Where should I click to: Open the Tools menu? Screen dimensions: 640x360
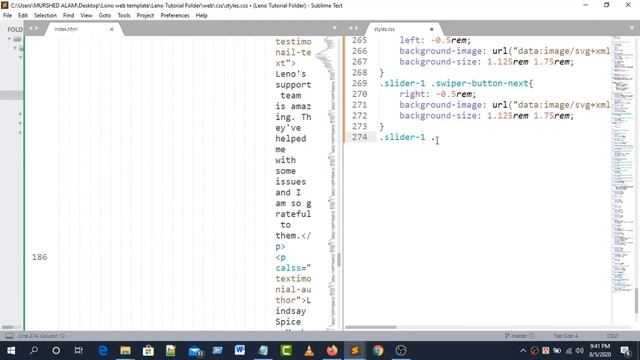(x=124, y=16)
